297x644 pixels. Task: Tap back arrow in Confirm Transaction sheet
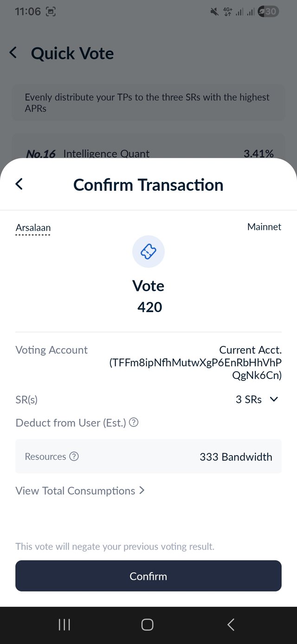19,184
